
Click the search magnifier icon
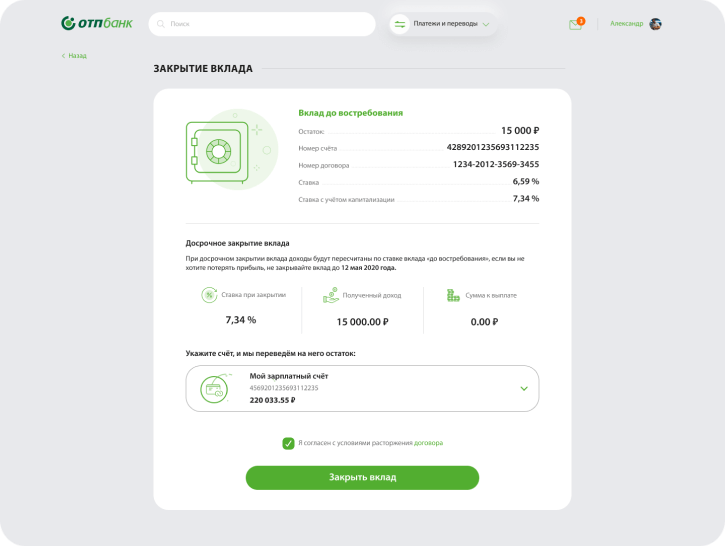coord(161,24)
